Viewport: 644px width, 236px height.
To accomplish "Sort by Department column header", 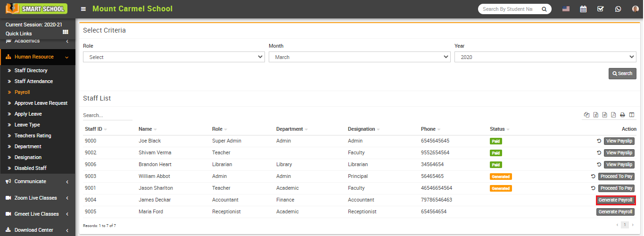I will pyautogui.click(x=292, y=129).
